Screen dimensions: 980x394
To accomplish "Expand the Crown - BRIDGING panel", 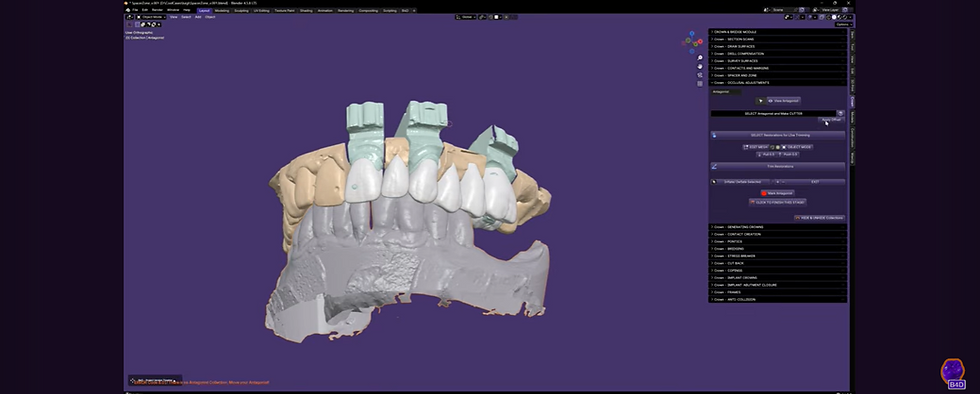I will pos(778,248).
